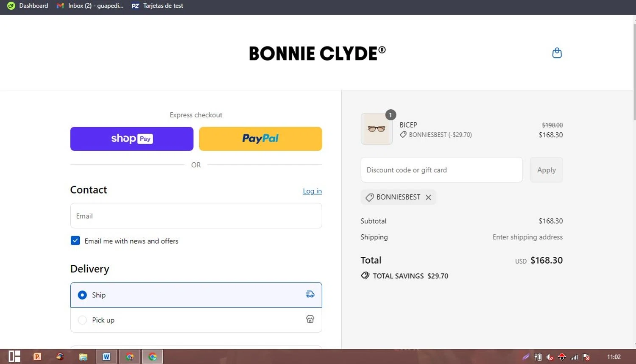Open PowerPoint from the taskbar
Image resolution: width=636 pixels, height=364 pixels.
37,356
